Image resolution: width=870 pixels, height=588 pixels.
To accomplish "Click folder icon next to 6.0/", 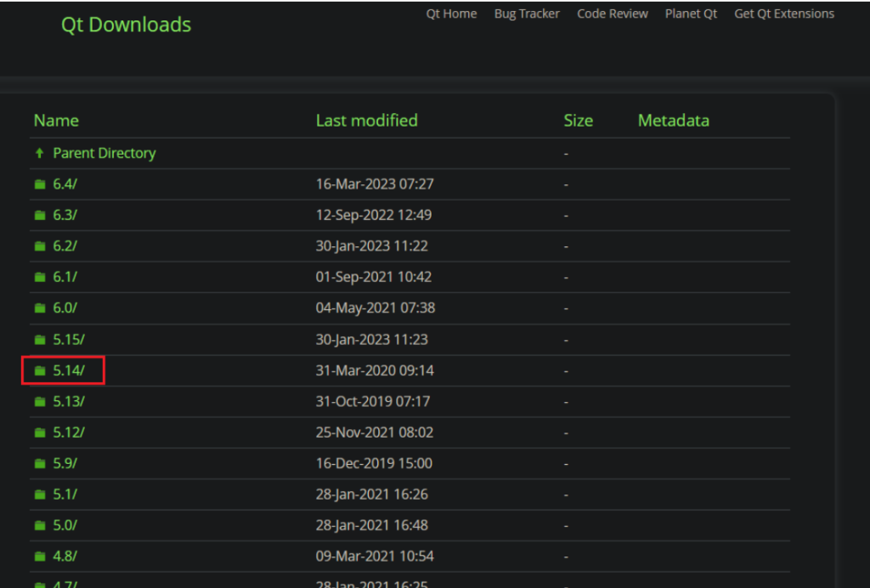I will pos(40,308).
